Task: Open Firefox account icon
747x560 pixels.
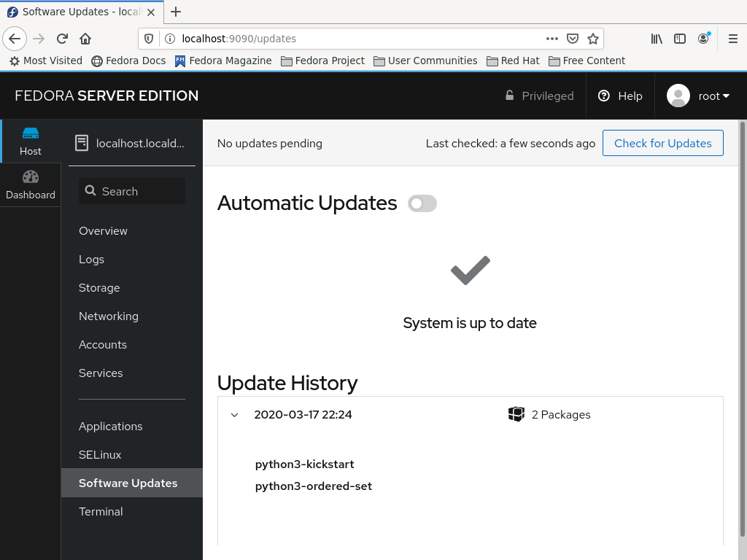Action: point(704,39)
